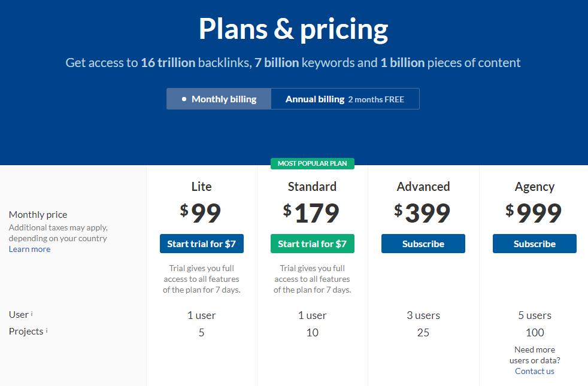Click the Standard plan heading
Viewport: 588px width, 386px height.
pos(312,187)
